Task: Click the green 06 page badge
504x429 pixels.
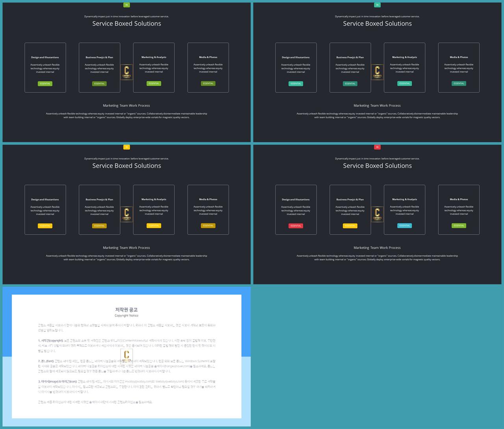Action: click(126, 5)
